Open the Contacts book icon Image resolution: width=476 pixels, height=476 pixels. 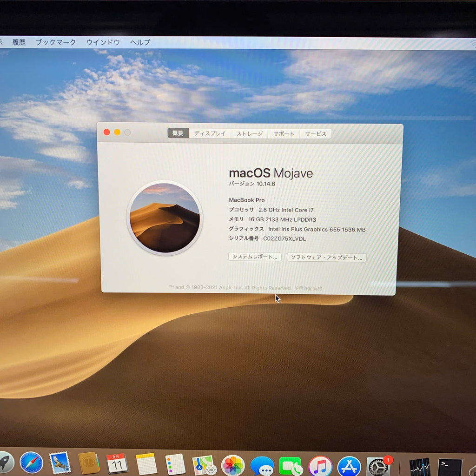click(x=89, y=463)
